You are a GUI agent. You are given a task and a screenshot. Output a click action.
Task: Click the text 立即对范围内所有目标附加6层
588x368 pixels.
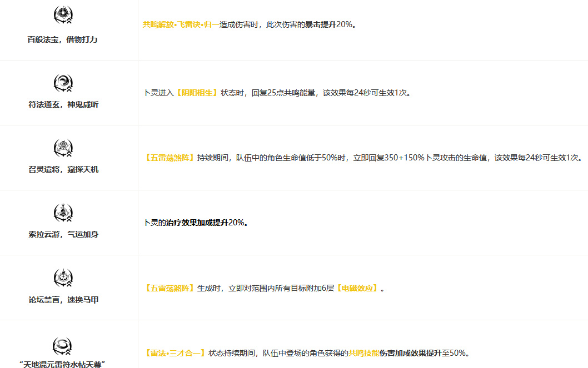coord(281,288)
